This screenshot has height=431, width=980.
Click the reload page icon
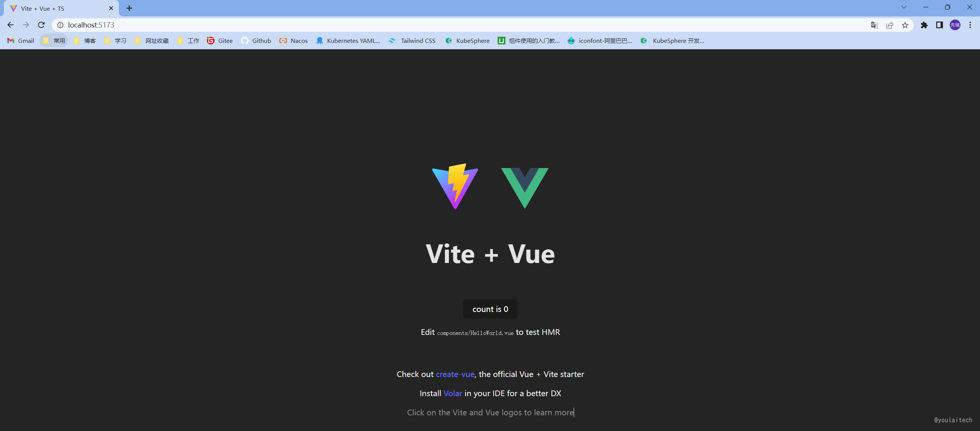pyautogui.click(x=41, y=25)
